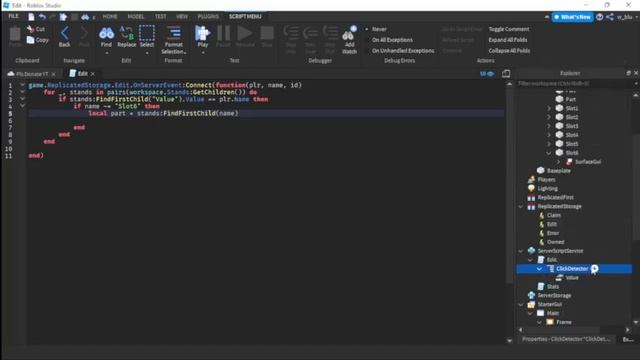Select SurfaceGui under Slot6
The width and height of the screenshot is (640, 360).
(588, 162)
